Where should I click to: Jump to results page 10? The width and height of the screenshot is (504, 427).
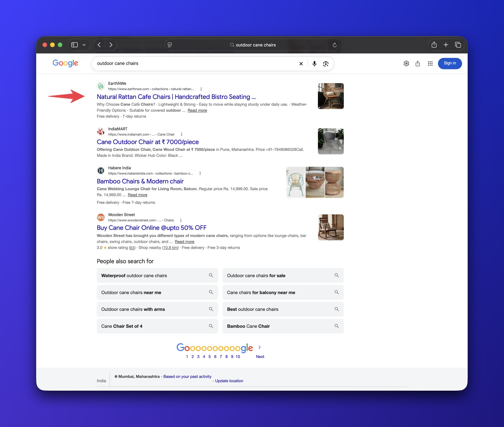point(238,357)
